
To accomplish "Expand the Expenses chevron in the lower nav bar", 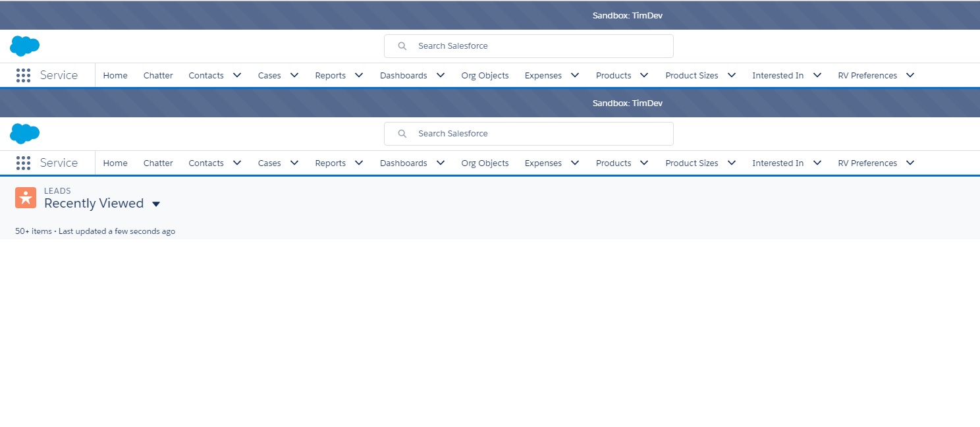I will pyautogui.click(x=575, y=163).
